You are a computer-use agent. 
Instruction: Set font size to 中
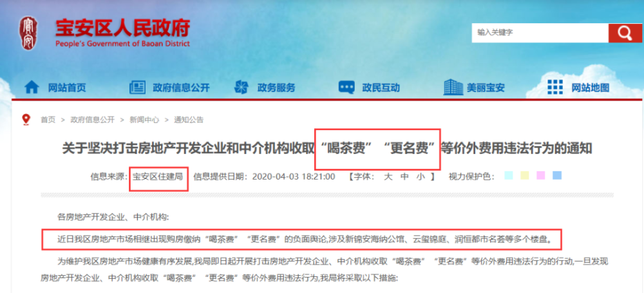[404, 176]
